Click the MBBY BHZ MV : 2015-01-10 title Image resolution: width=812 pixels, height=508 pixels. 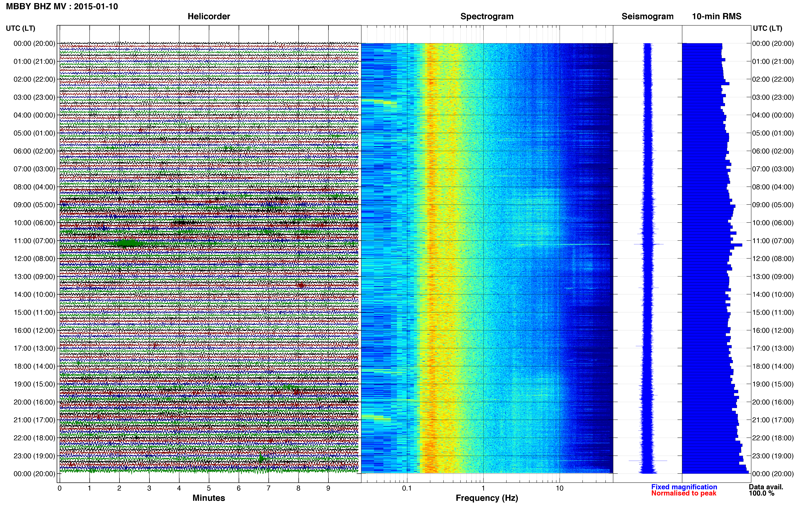click(x=62, y=6)
